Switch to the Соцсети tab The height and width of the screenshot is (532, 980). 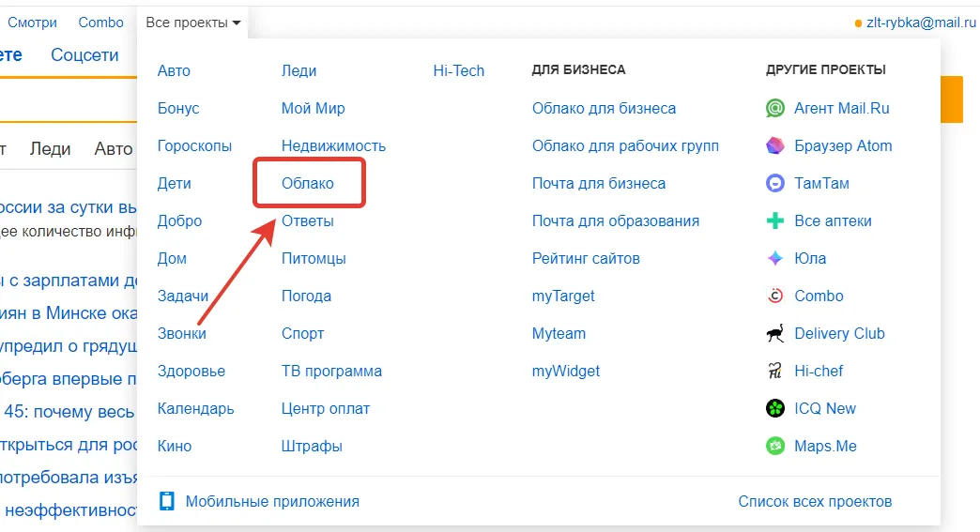[x=84, y=55]
